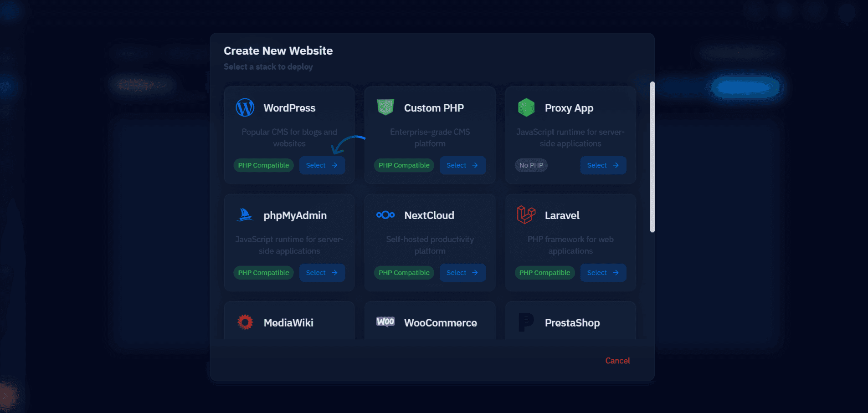The height and width of the screenshot is (413, 868).
Task: Select the phpMyAdmin stack
Action: click(322, 273)
